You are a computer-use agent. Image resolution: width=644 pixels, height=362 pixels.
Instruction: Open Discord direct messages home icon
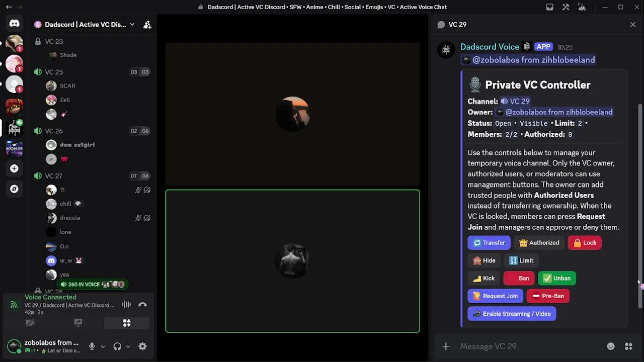(14, 23)
